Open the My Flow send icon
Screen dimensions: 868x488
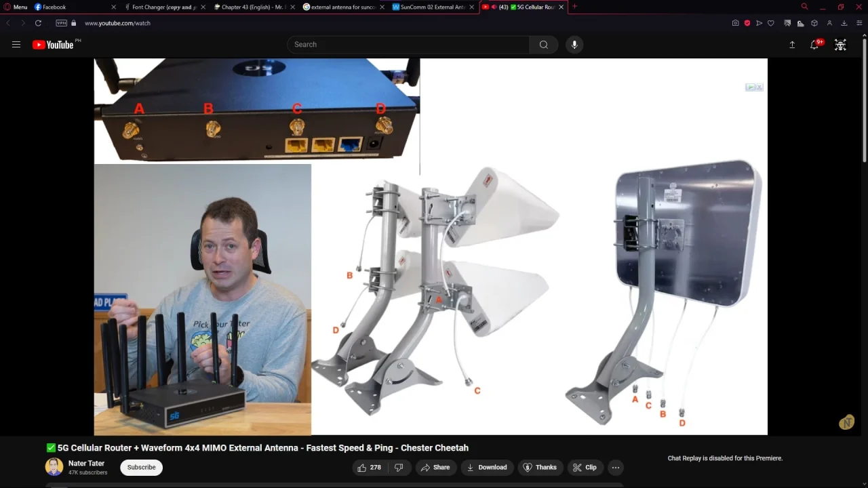coord(759,23)
